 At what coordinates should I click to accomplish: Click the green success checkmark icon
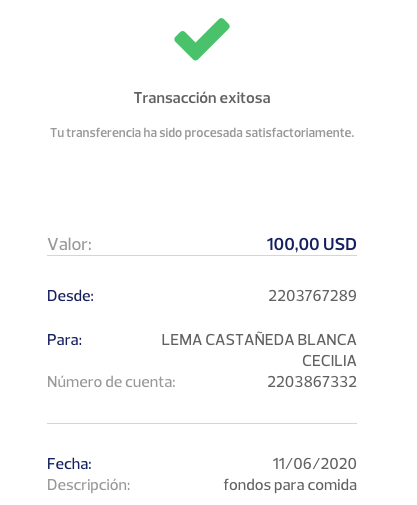(x=202, y=39)
